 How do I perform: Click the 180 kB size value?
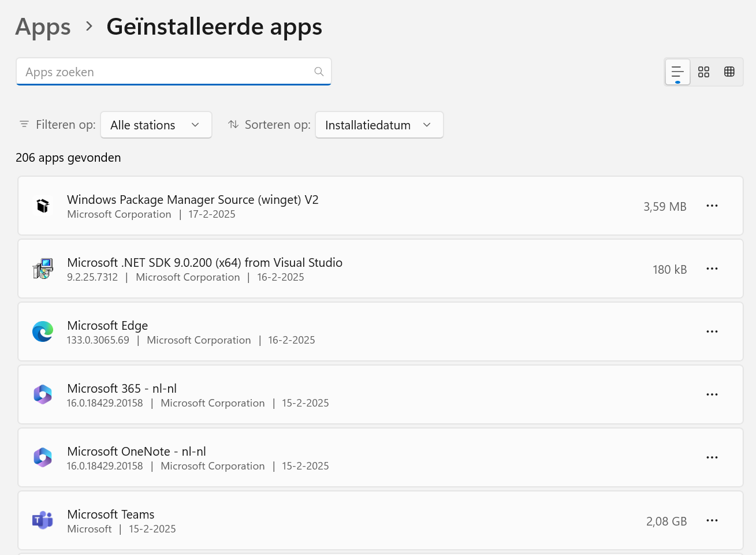(670, 270)
